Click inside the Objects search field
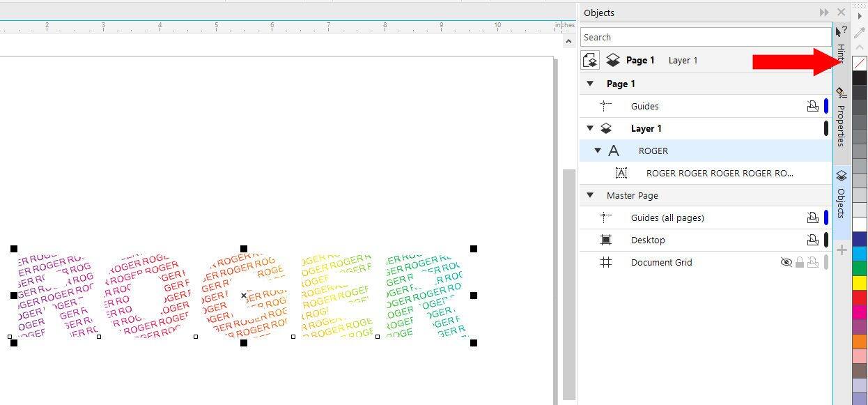868x405 pixels. click(x=705, y=36)
